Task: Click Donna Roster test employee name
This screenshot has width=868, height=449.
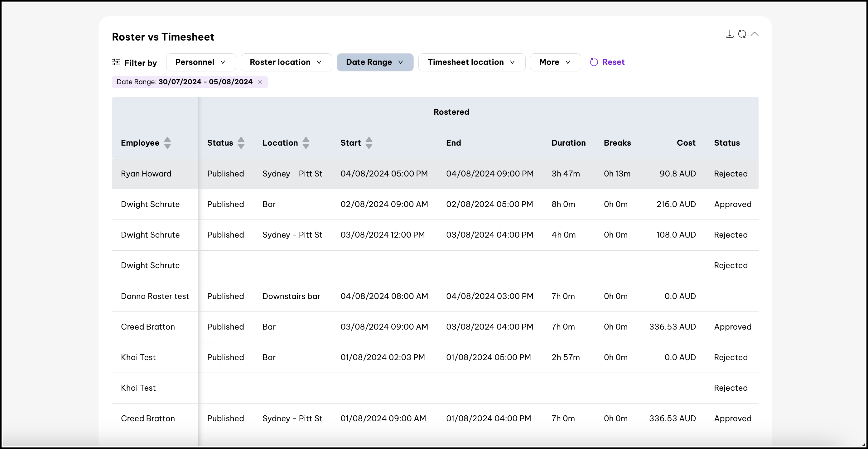Action: 155,296
